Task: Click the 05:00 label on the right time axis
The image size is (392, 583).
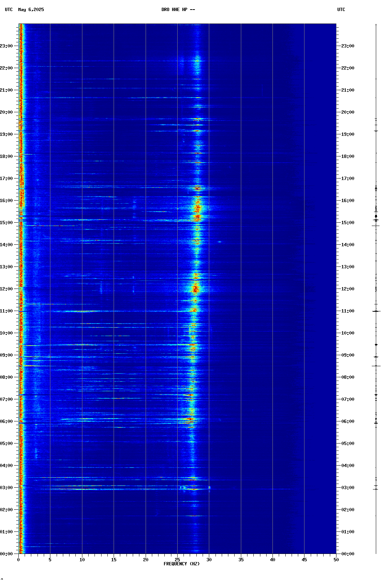Action: [x=348, y=444]
